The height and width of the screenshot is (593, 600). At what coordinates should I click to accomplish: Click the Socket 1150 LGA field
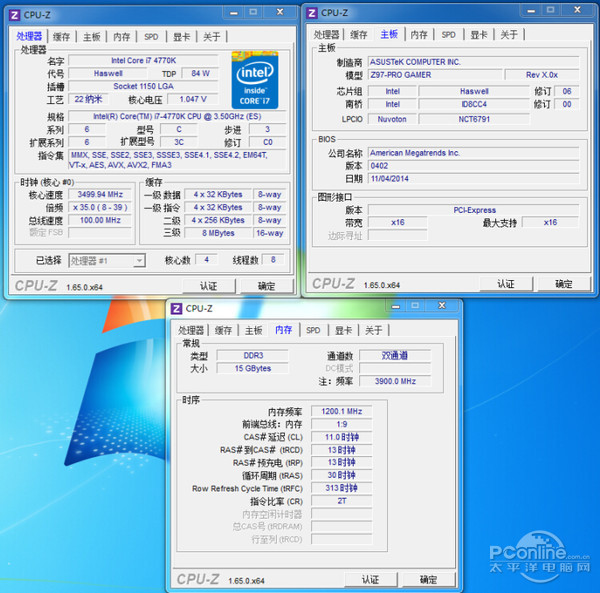click(x=143, y=86)
